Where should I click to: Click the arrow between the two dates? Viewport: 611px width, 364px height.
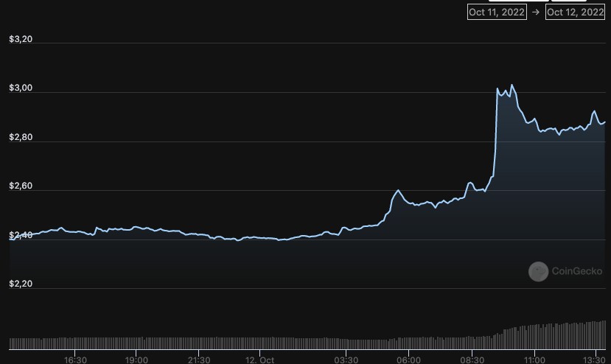(x=536, y=13)
